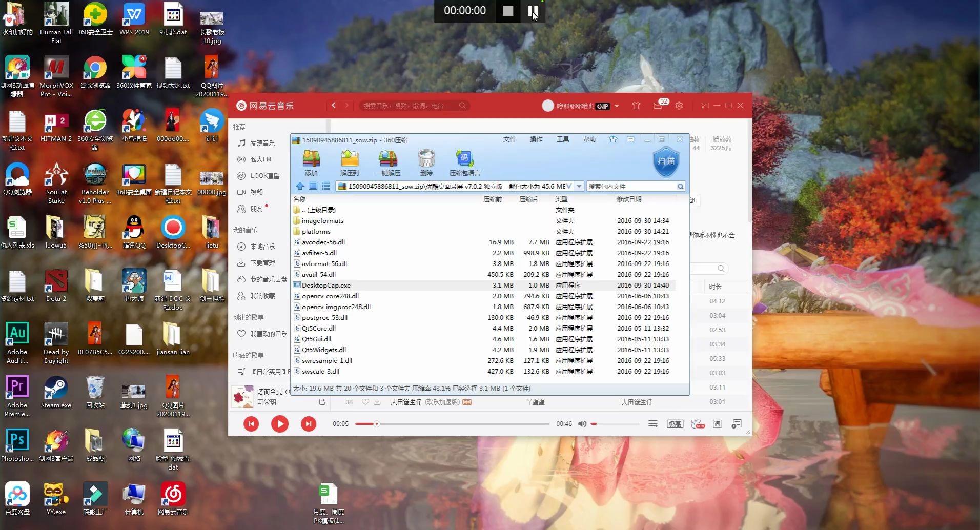The height and width of the screenshot is (530, 980).
Task: Select the swscale-3.dll file
Action: point(483,371)
